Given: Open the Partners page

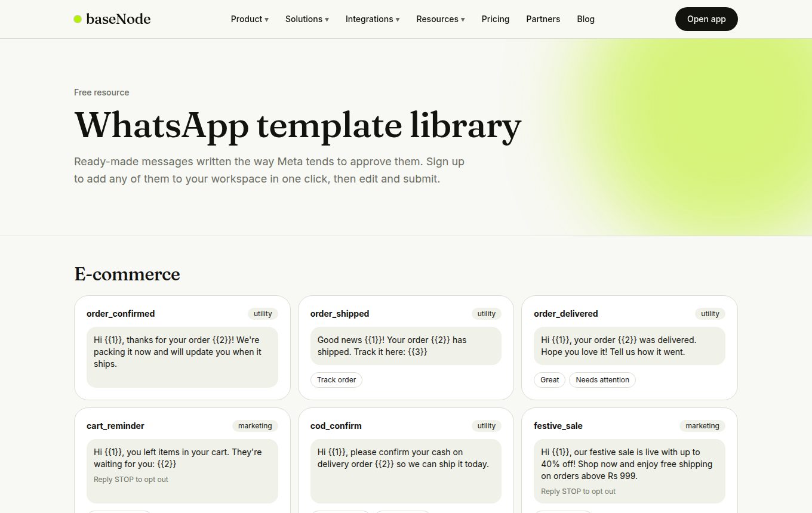Looking at the screenshot, I should pos(543,19).
